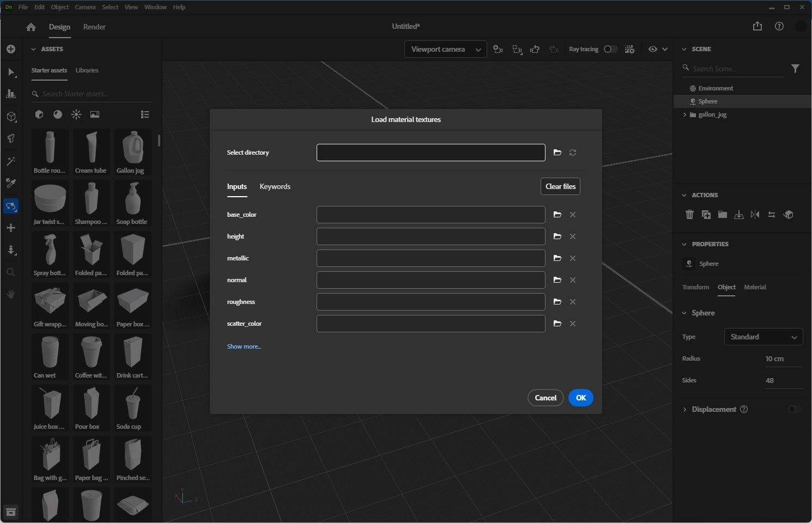Browse file for roughness input
812x523 pixels.
(557, 302)
